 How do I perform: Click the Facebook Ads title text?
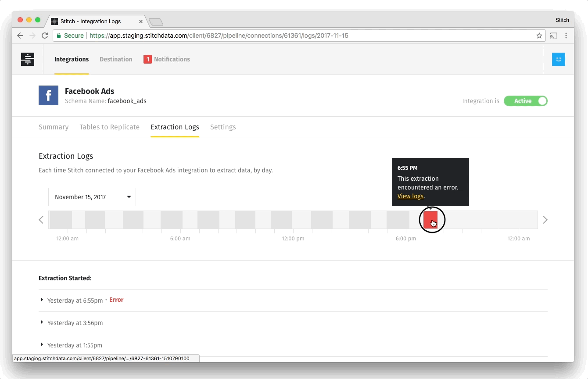pyautogui.click(x=90, y=91)
